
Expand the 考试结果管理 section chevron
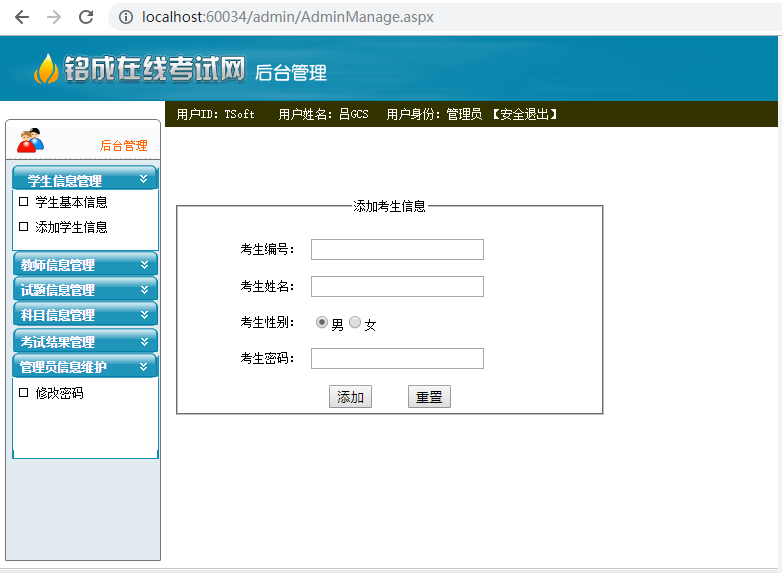144,341
